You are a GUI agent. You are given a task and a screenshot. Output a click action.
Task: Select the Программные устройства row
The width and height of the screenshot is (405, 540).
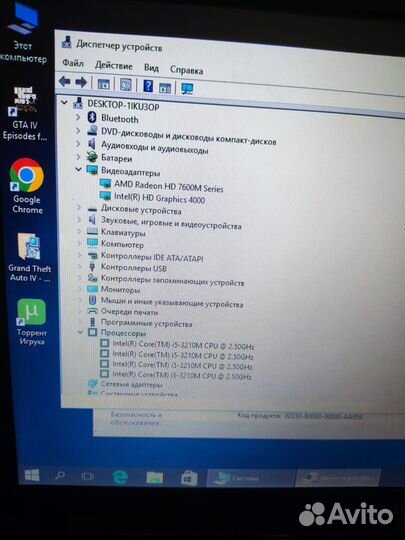pos(146,323)
